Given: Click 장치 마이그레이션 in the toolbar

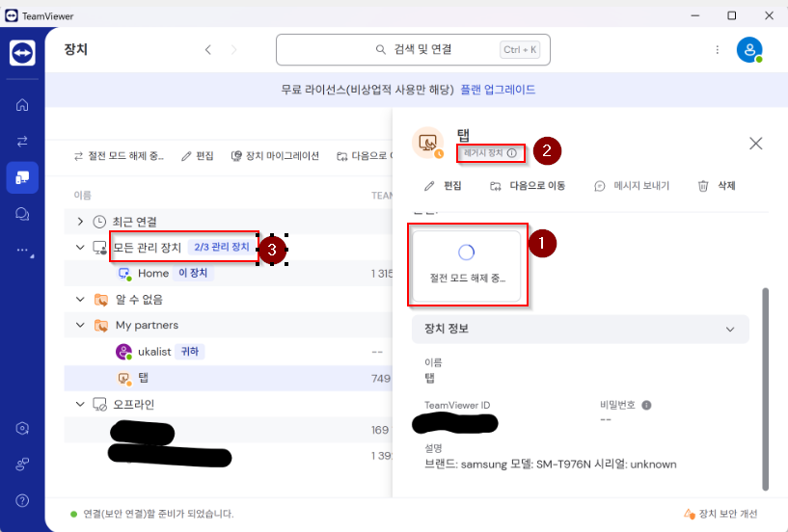Looking at the screenshot, I should tap(275, 156).
